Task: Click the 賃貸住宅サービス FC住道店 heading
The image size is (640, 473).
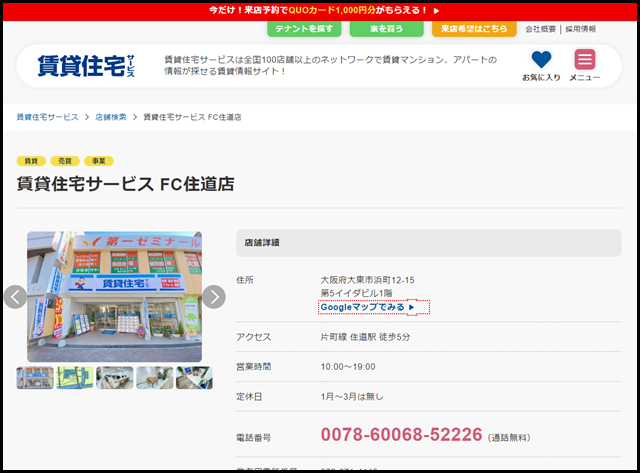Action: pos(125,184)
